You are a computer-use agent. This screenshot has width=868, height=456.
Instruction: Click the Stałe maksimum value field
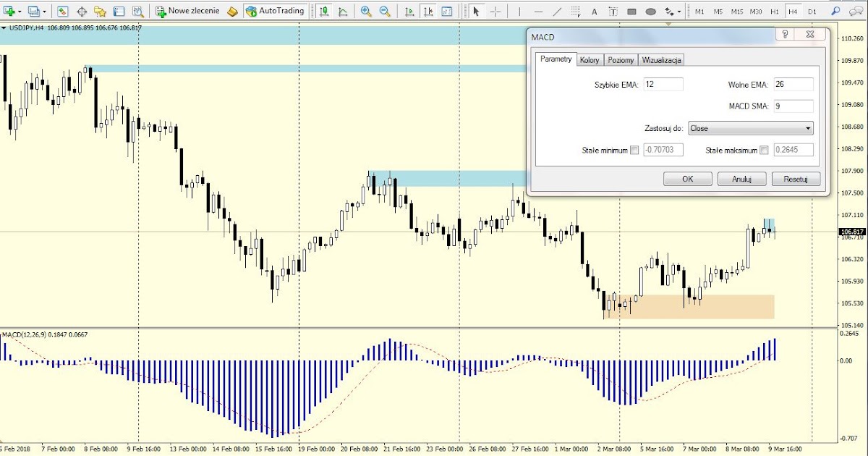[x=793, y=151]
